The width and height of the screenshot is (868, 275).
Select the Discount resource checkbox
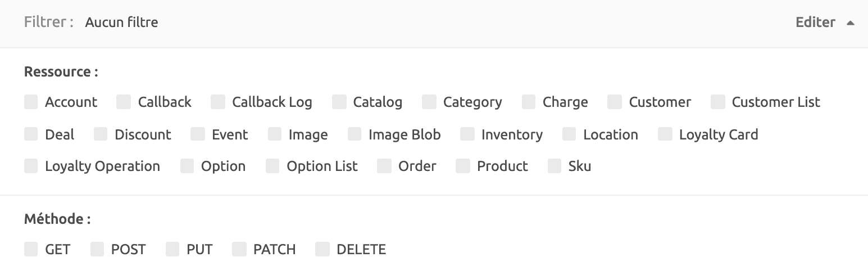[x=101, y=134]
